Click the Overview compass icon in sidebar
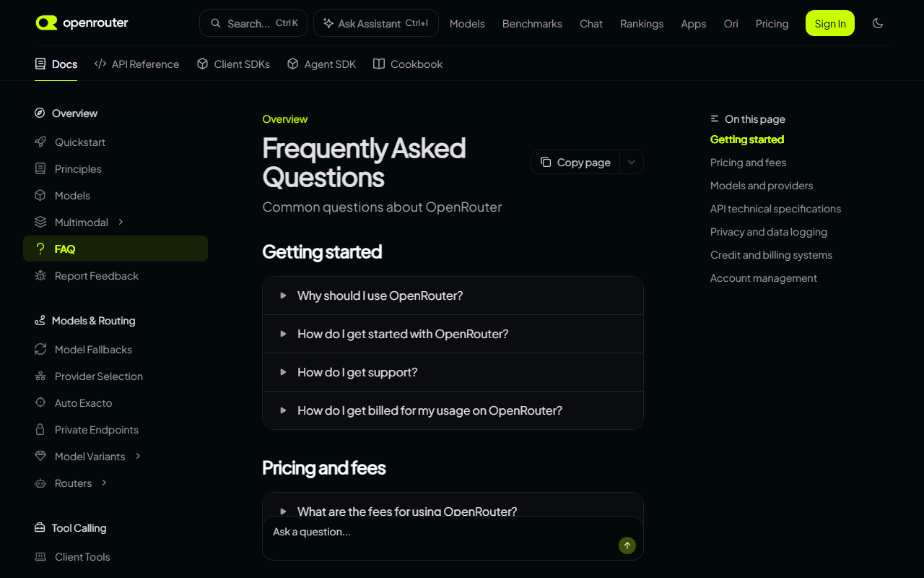The height and width of the screenshot is (578, 924). click(40, 113)
